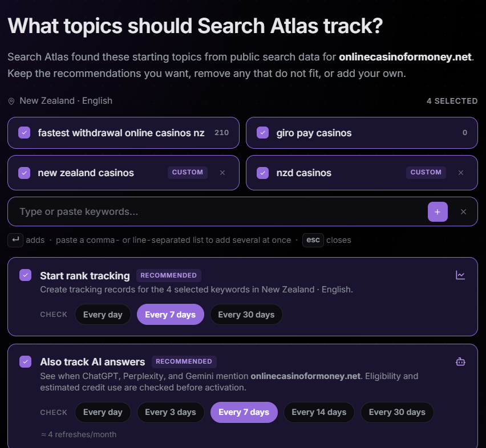486x448 pixels.
Task: Choose 'Every 3 days' AI answers check
Action: coord(171,412)
